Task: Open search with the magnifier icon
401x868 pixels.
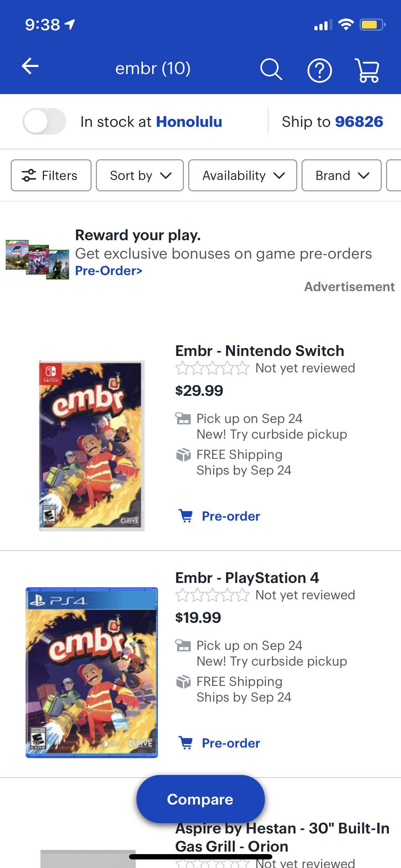Action: tap(271, 69)
